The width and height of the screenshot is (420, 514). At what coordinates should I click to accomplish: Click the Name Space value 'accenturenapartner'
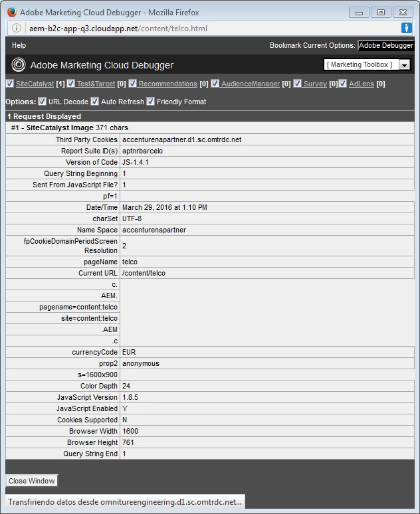[154, 230]
